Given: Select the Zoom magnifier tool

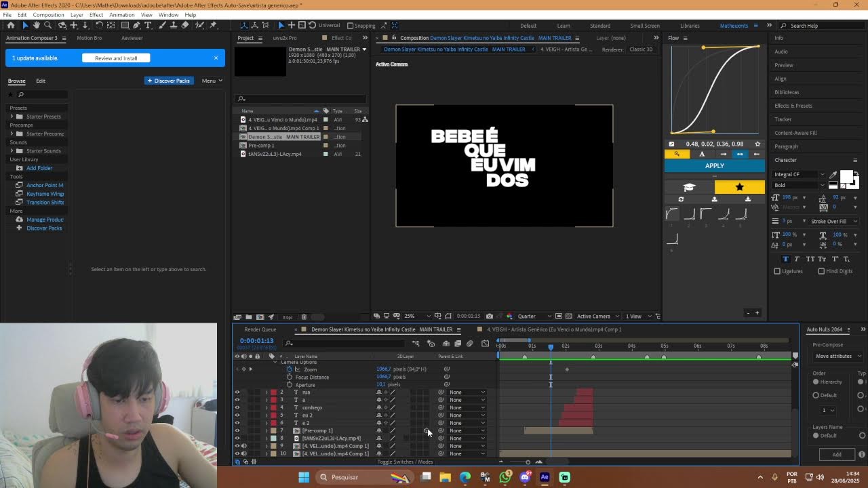Looking at the screenshot, I should click(48, 25).
